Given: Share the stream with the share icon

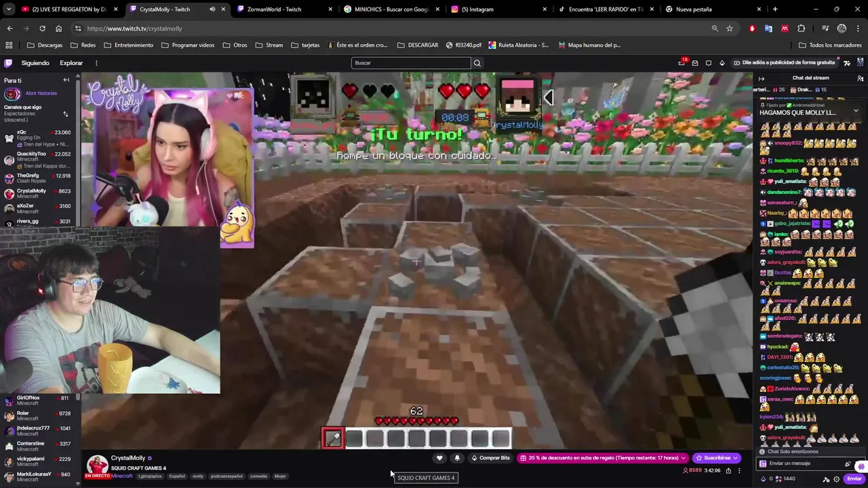Looking at the screenshot, I should click(728, 470).
